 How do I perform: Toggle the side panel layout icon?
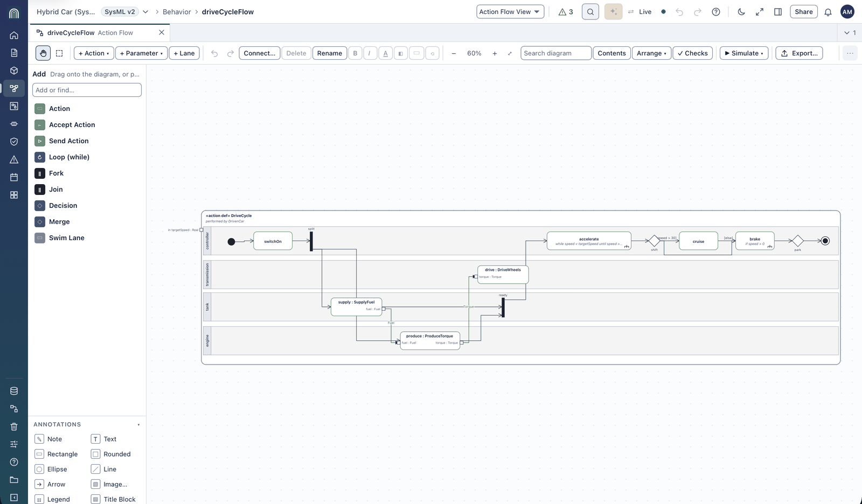pyautogui.click(x=778, y=12)
